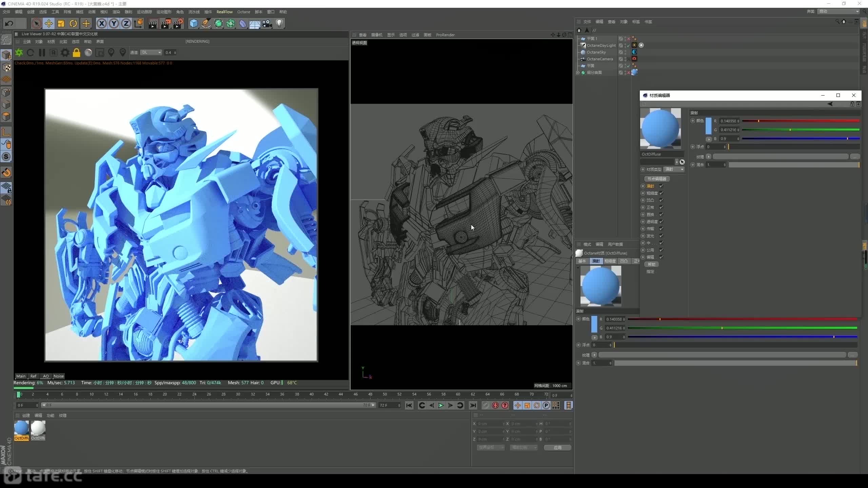Switch to the AO tab in Live Viewer
The image size is (868, 488).
[46, 376]
